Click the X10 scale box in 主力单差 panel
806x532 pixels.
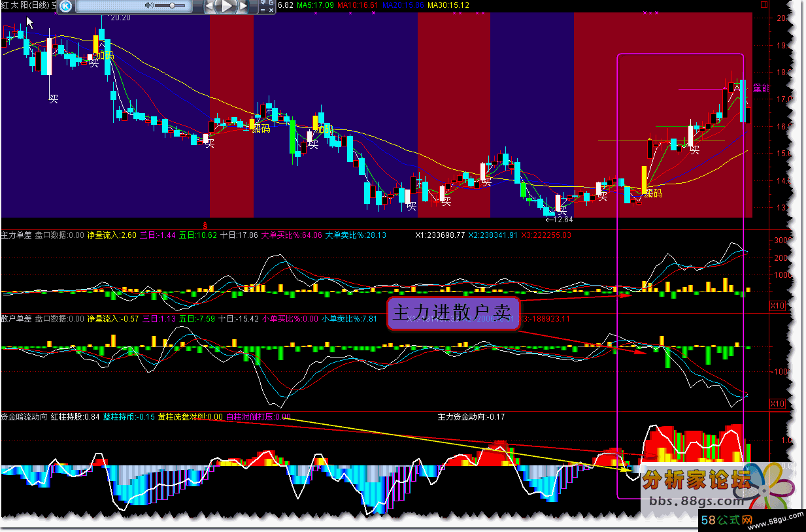(x=777, y=305)
